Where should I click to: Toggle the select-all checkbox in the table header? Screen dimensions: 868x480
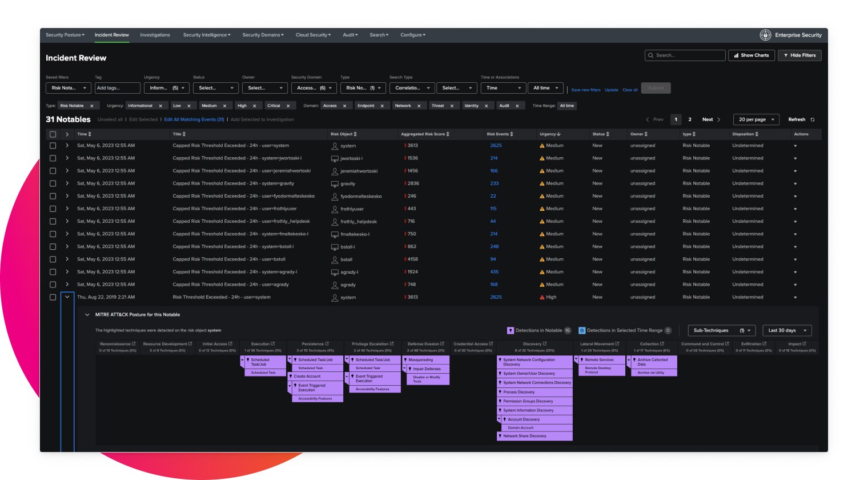[53, 134]
